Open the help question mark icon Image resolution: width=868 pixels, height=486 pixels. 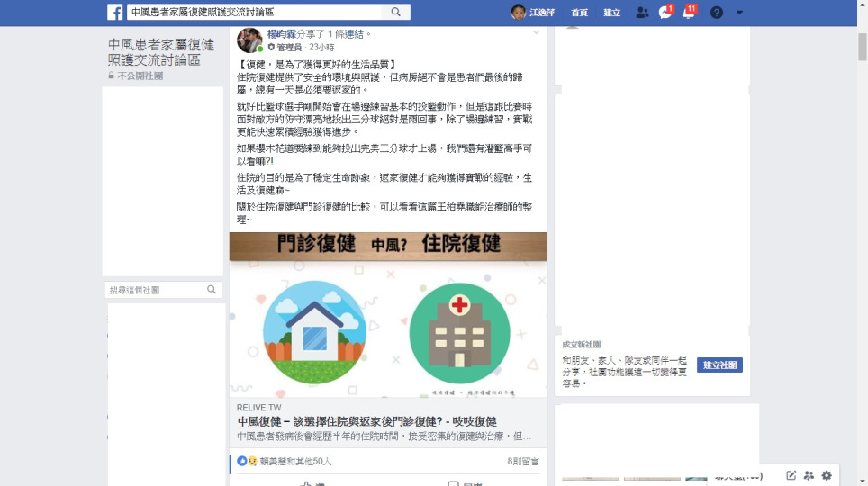click(717, 13)
